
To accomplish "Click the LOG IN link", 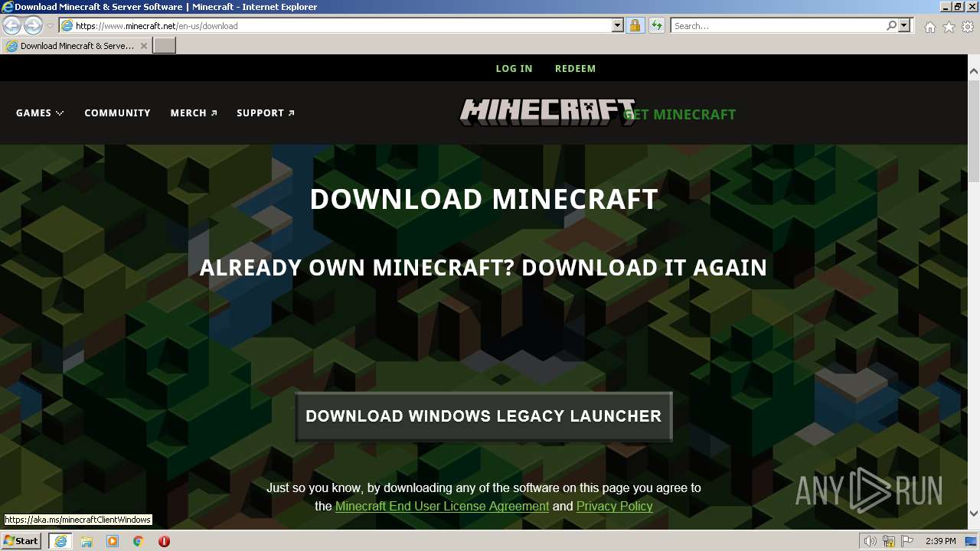I will (514, 68).
